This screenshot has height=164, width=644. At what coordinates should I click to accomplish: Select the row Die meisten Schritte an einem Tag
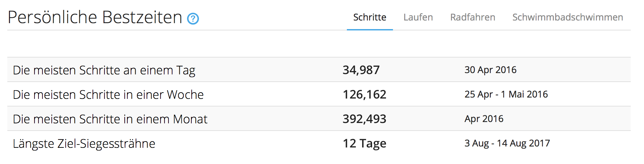(x=319, y=69)
